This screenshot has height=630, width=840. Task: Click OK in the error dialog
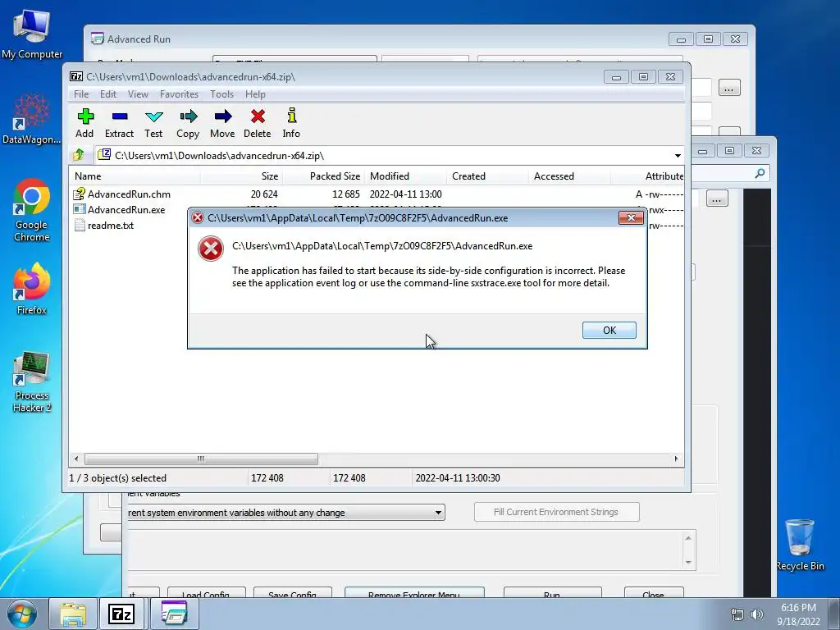(609, 330)
